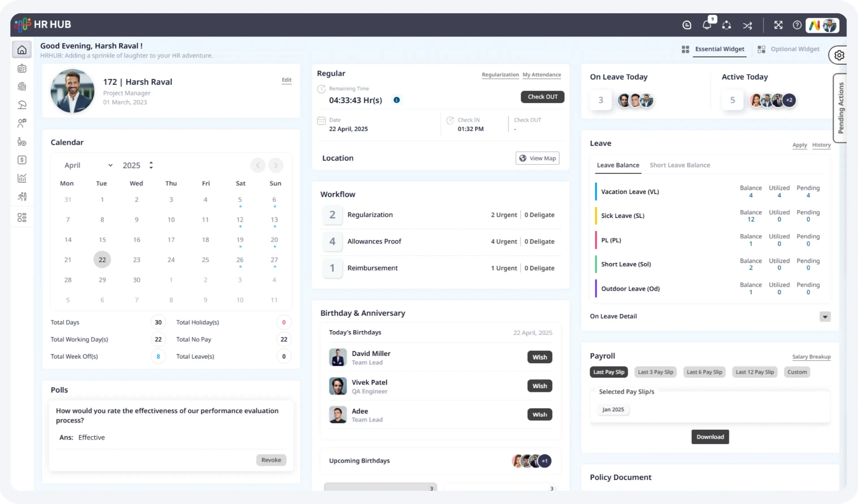
Task: Open the bar chart reports icon
Action: point(21,178)
